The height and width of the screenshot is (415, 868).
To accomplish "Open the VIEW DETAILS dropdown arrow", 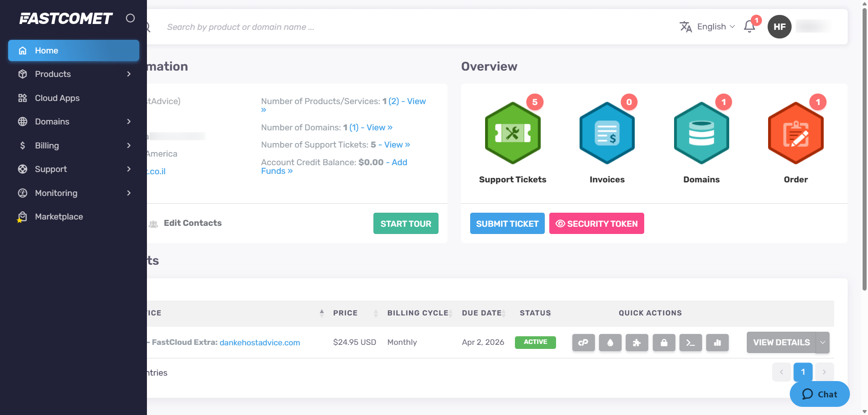I will point(823,343).
